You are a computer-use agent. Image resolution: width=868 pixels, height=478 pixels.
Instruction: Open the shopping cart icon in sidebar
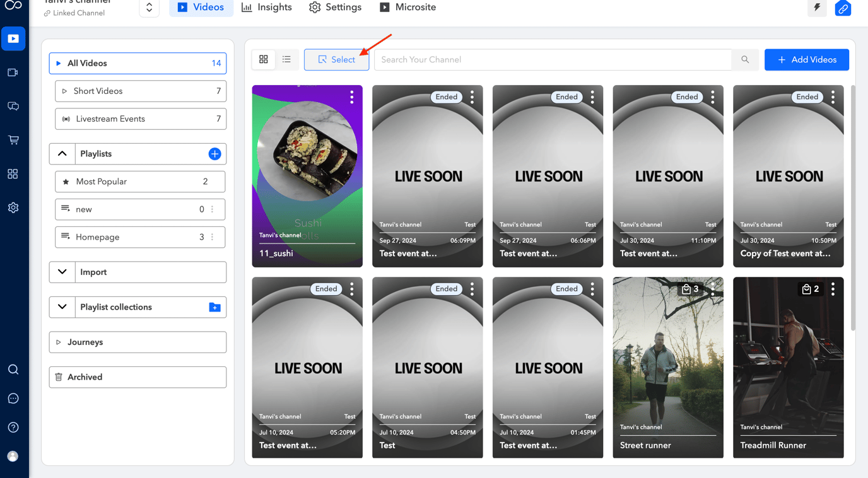click(13, 140)
